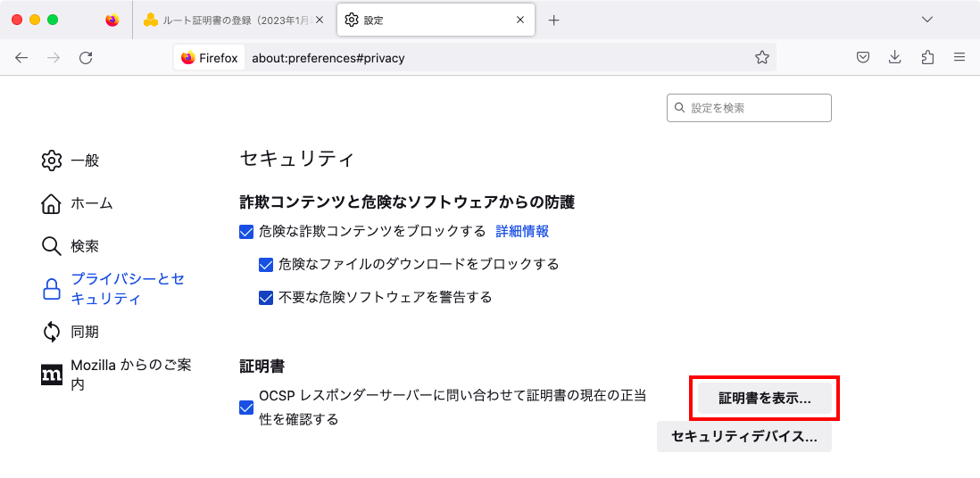This screenshot has height=478, width=980.
Task: Click the house icon beside ホーム
Action: coord(51,203)
